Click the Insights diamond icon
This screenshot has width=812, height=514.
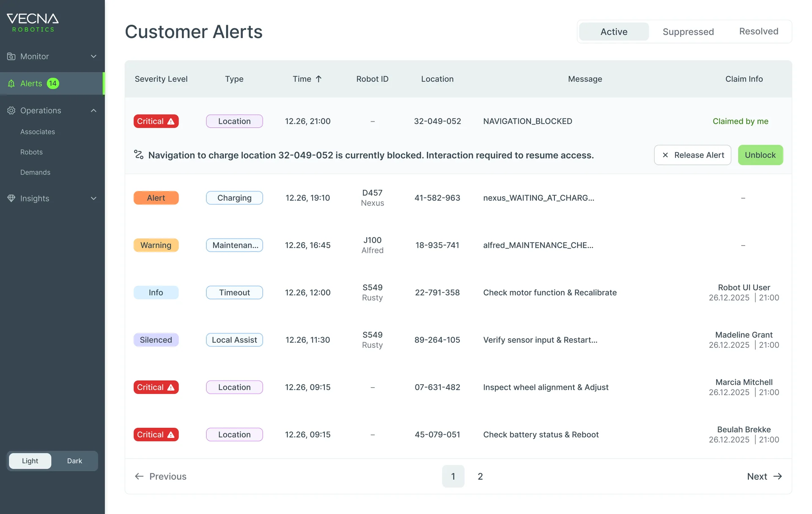tap(11, 198)
